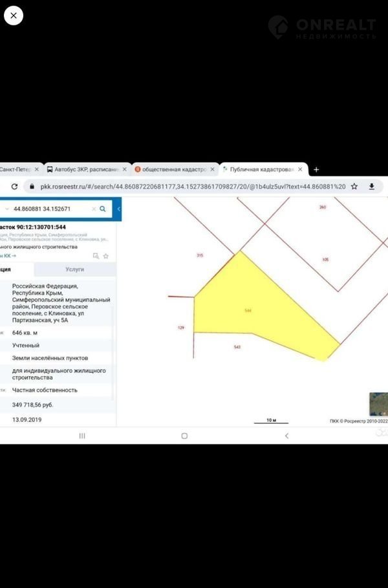Click the coordinates search input
388x588 pixels.
point(48,209)
